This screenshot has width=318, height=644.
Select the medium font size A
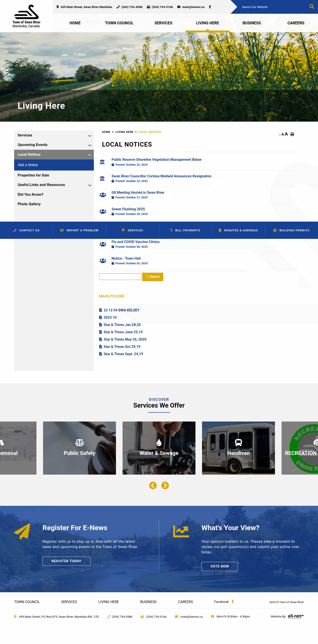point(282,134)
